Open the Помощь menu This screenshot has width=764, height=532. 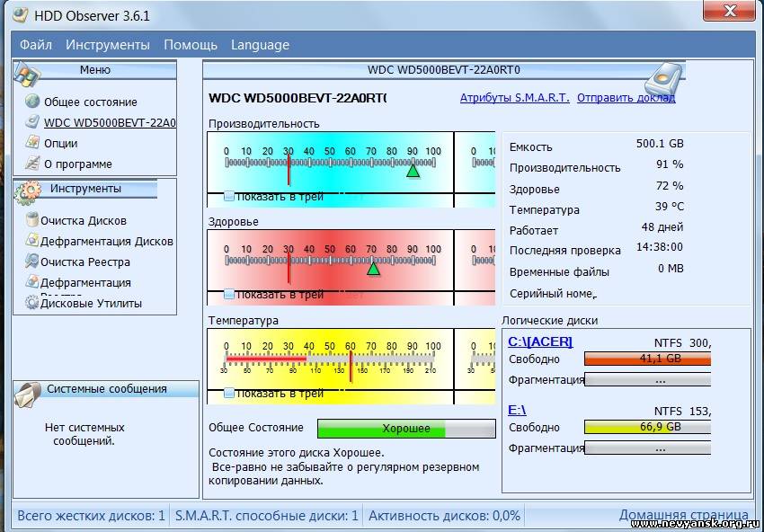click(x=191, y=45)
